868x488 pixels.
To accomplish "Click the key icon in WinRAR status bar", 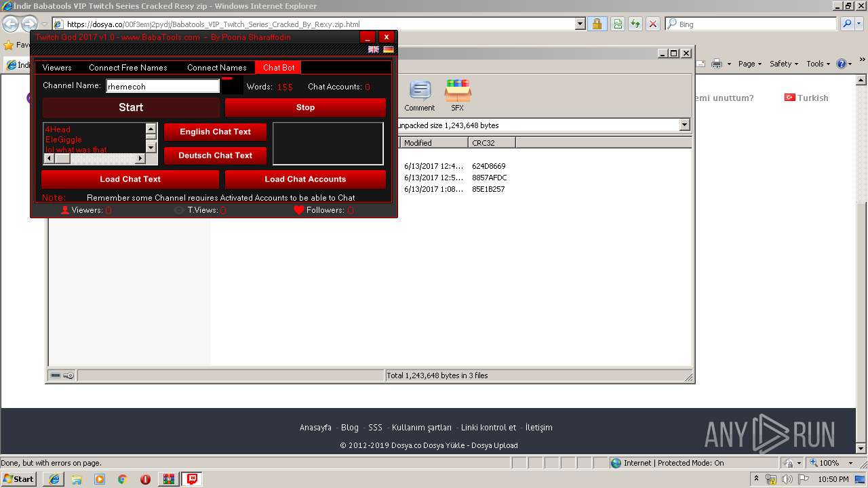I will pos(68,375).
